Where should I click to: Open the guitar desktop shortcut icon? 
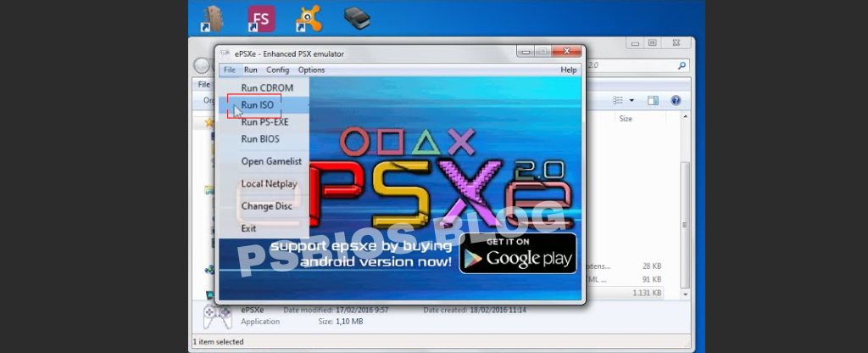tap(210, 18)
